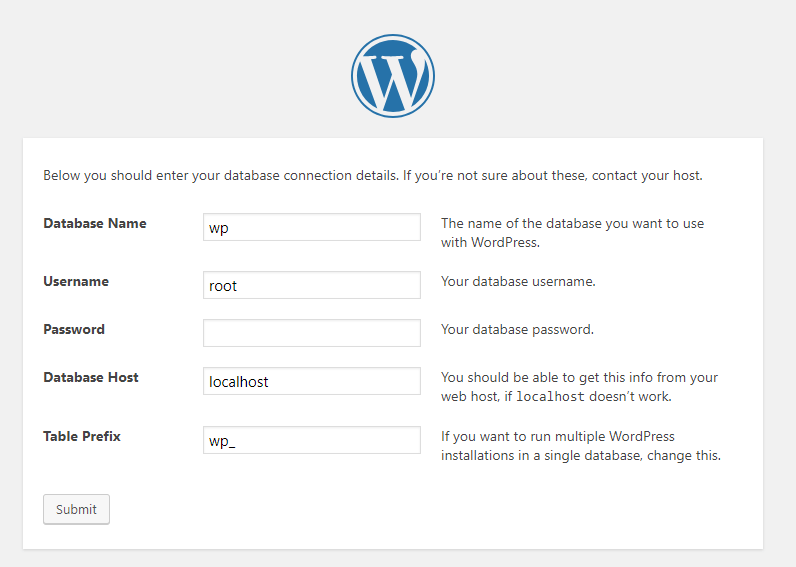Click the multiple WordPress installations hint text

(581, 446)
